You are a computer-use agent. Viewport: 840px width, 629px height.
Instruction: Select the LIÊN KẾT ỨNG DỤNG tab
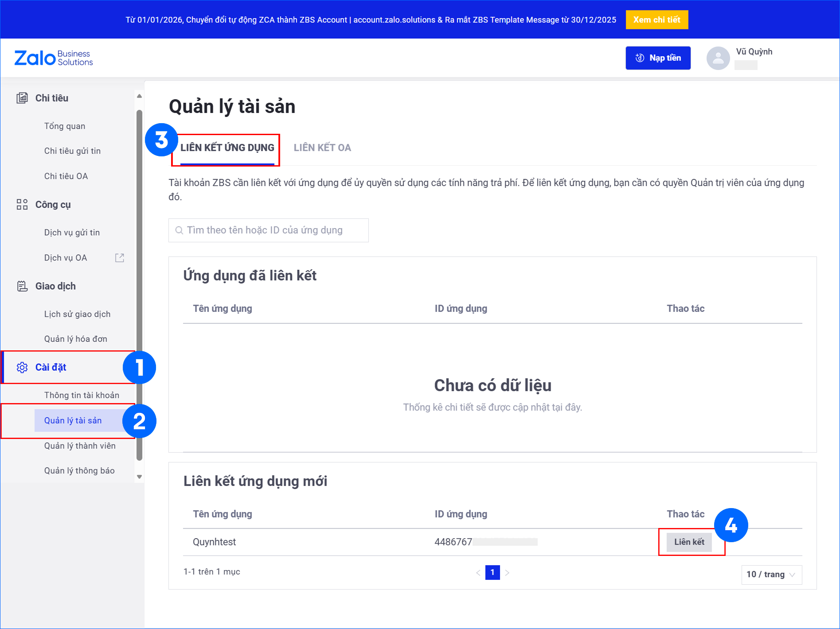(x=227, y=148)
